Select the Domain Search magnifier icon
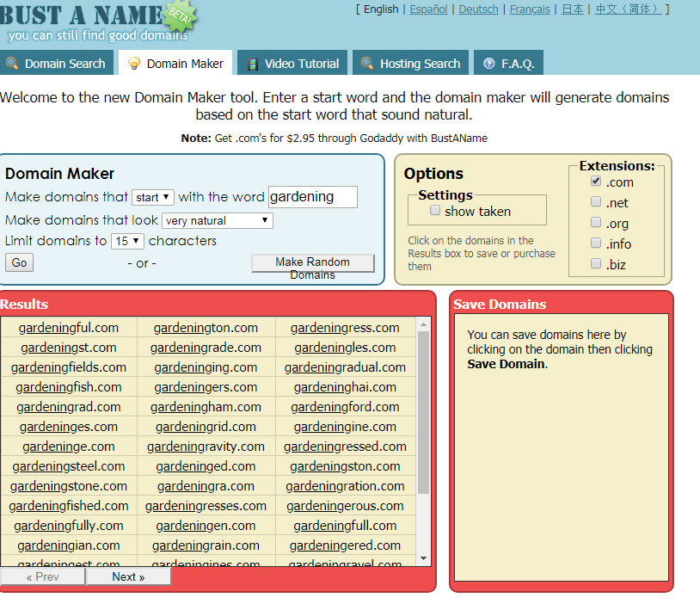Image resolution: width=700 pixels, height=610 pixels. tap(12, 63)
